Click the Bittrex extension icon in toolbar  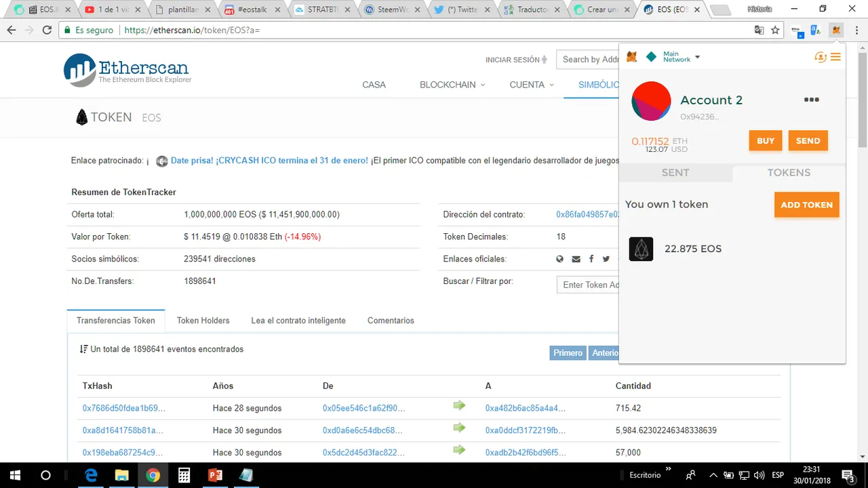click(798, 30)
